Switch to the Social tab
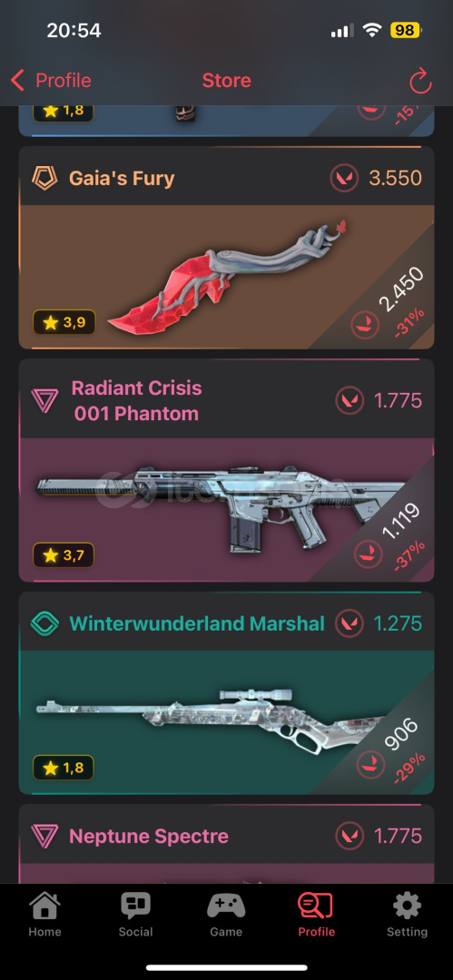Image resolution: width=453 pixels, height=980 pixels. (x=136, y=915)
